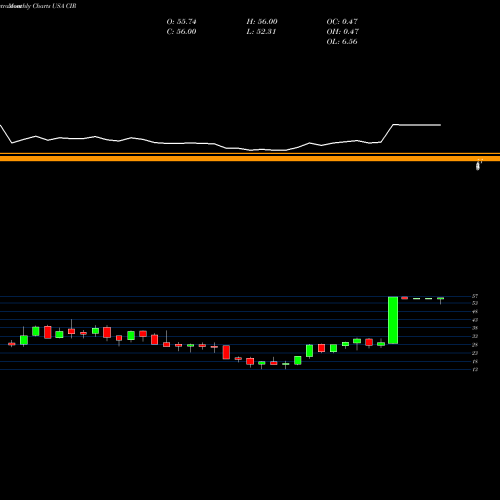Click the price axis label 33
Screen dimensions: 500x500
click(x=475, y=336)
